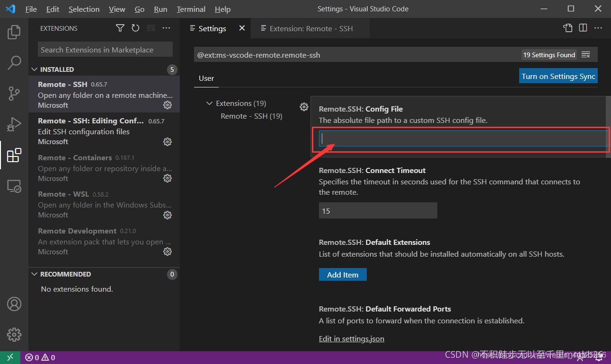Open the Selection menu
Screen dimensions: 611x364
tap(84, 9)
